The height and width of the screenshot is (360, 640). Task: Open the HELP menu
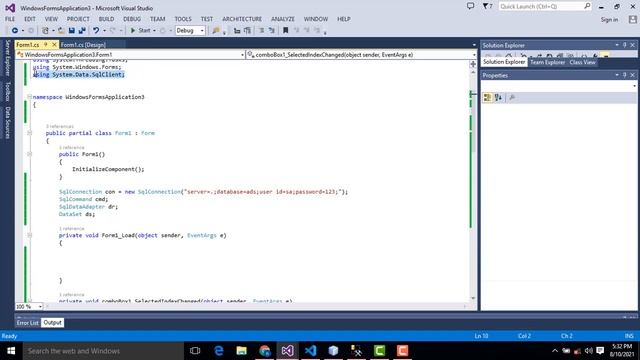(x=344, y=19)
